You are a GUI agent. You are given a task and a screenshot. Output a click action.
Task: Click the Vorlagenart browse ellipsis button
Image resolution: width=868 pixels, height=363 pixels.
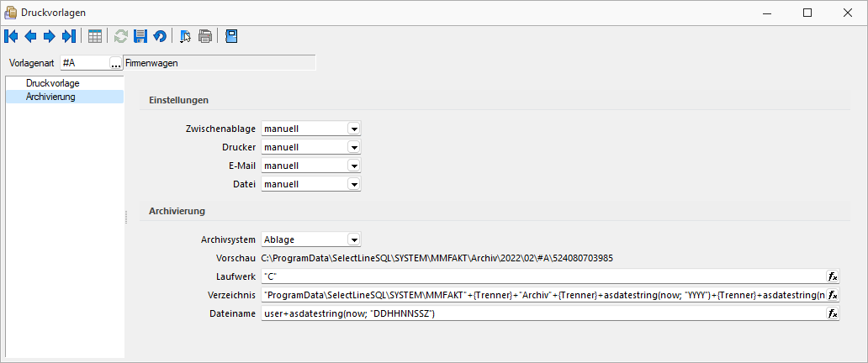pyautogui.click(x=116, y=63)
